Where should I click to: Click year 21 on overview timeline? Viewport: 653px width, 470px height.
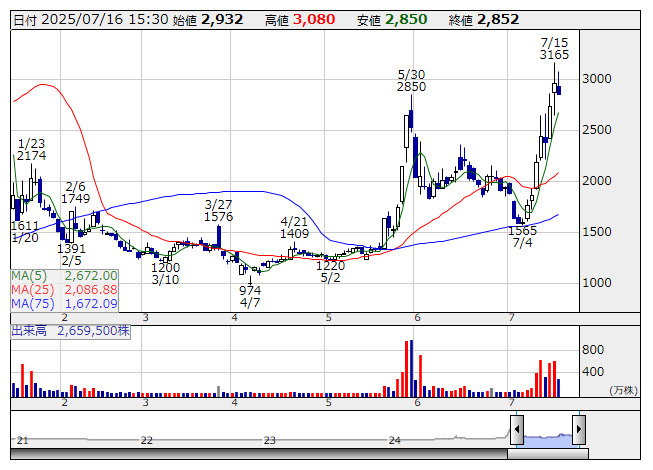tap(23, 440)
